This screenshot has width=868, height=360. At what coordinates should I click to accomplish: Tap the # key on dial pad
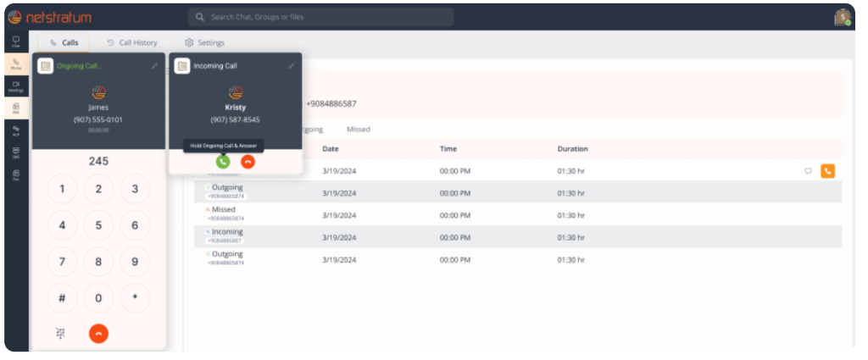click(x=62, y=298)
